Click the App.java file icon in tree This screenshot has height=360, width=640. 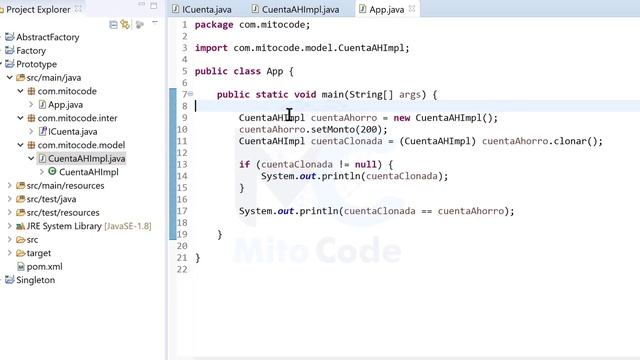pos(42,104)
